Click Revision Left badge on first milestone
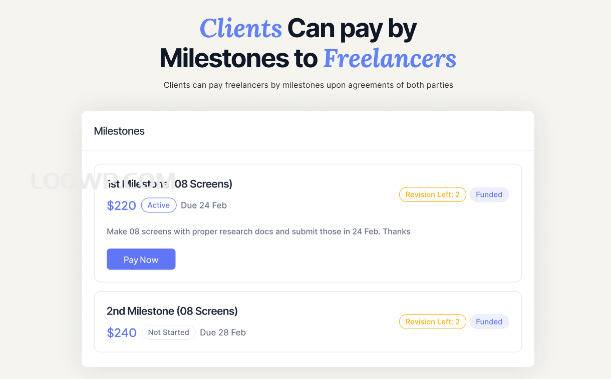Image resolution: width=611 pixels, height=379 pixels. 433,194
